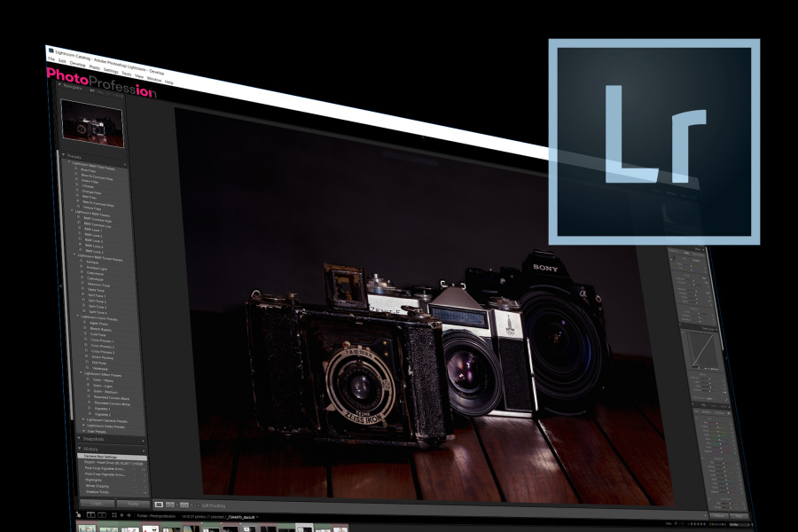Image resolution: width=798 pixels, height=532 pixels.
Task: Apply the Cyanotype preset
Action: (x=95, y=279)
